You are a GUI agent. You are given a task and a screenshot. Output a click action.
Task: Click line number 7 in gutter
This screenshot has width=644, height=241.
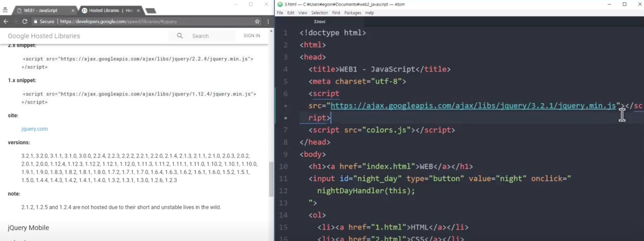coord(285,130)
